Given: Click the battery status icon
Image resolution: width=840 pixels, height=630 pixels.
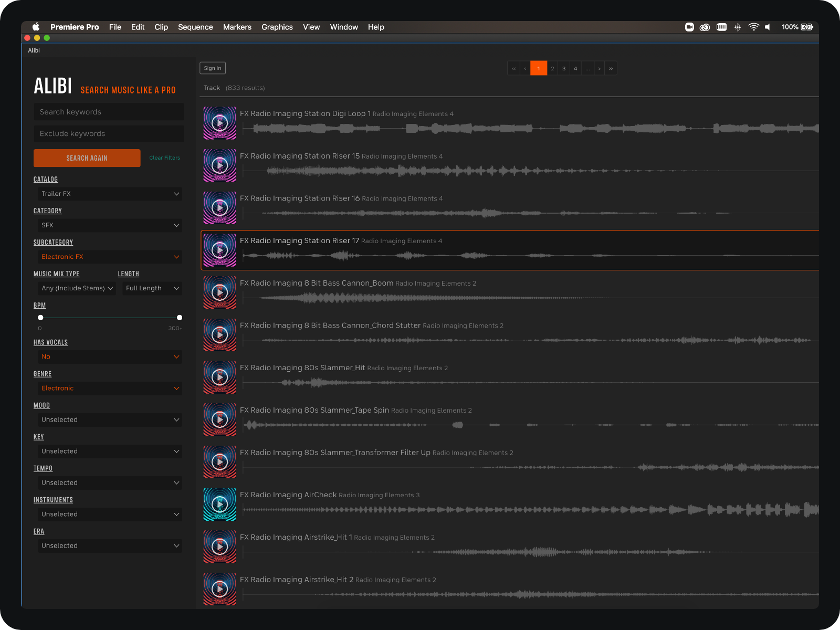Looking at the screenshot, I should click(x=807, y=27).
